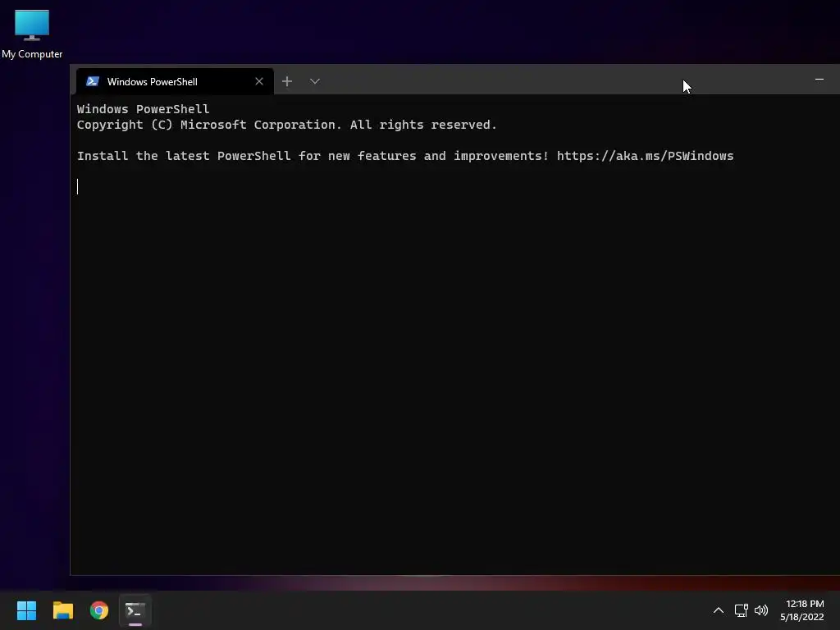Expand the new tab profile dropdown
This screenshot has width=840, height=630.
(x=314, y=81)
